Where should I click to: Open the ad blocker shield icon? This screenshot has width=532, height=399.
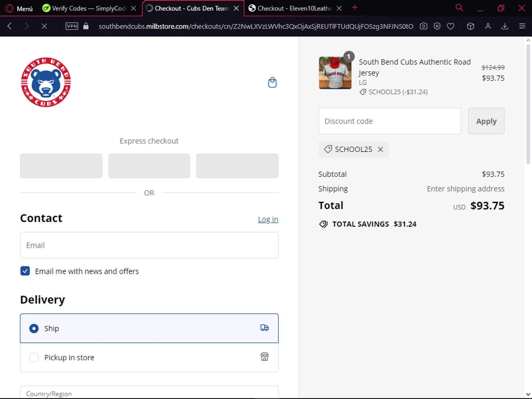(437, 26)
